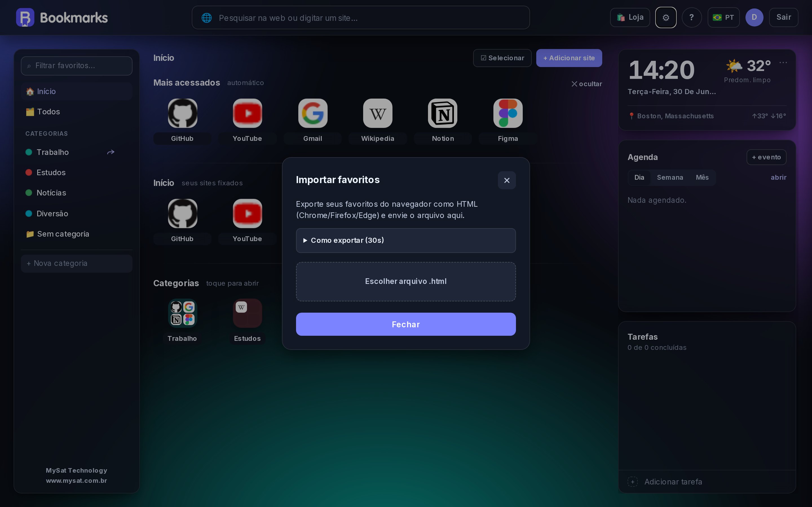Open the Notion shortcut icon
Viewport: 812px width, 507px height.
pyautogui.click(x=443, y=113)
